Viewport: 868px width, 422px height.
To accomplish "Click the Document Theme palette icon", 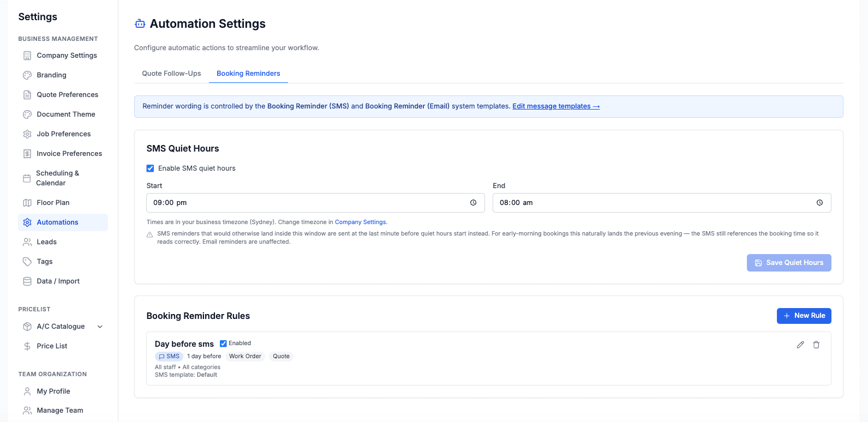I will (27, 114).
